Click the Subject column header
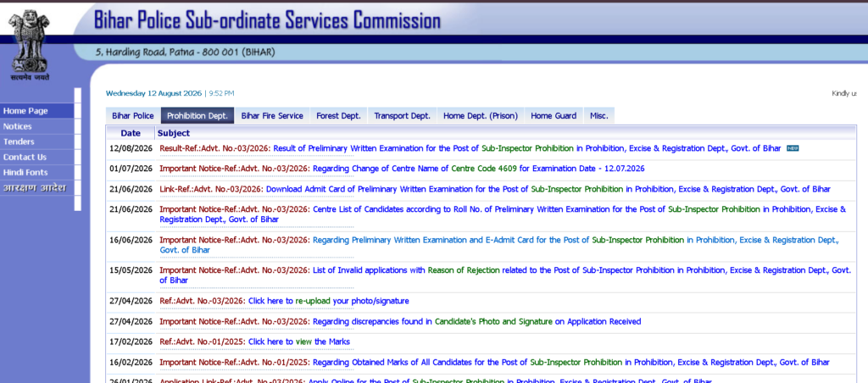The image size is (868, 383). pos(174,133)
